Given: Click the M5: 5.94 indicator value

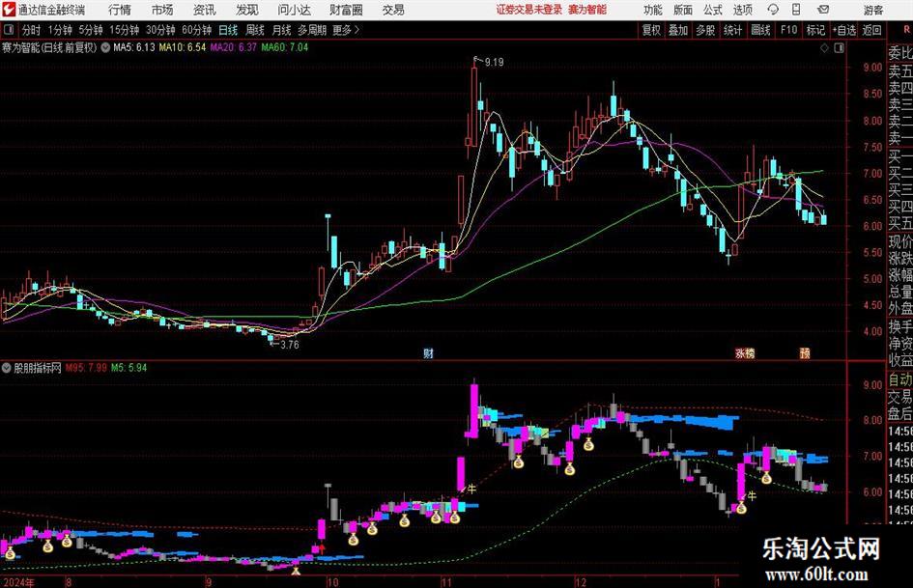Looking at the screenshot, I should pos(129,368).
